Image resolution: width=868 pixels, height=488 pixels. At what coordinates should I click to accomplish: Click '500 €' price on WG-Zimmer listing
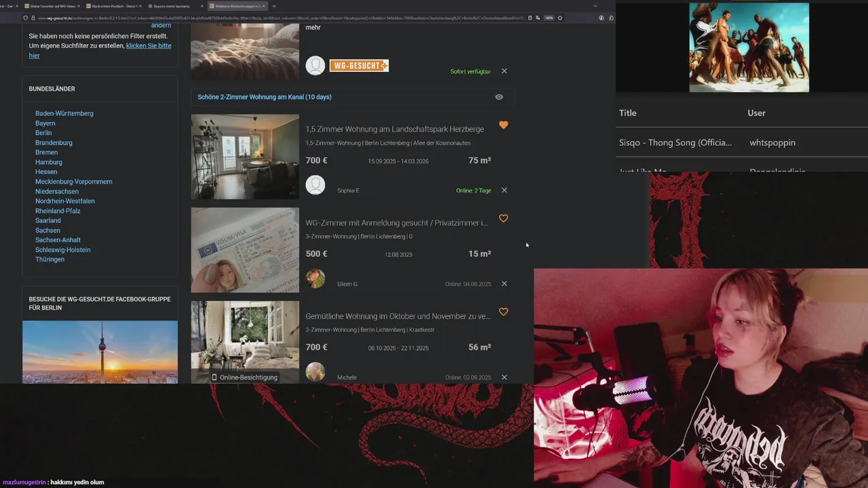tap(317, 254)
